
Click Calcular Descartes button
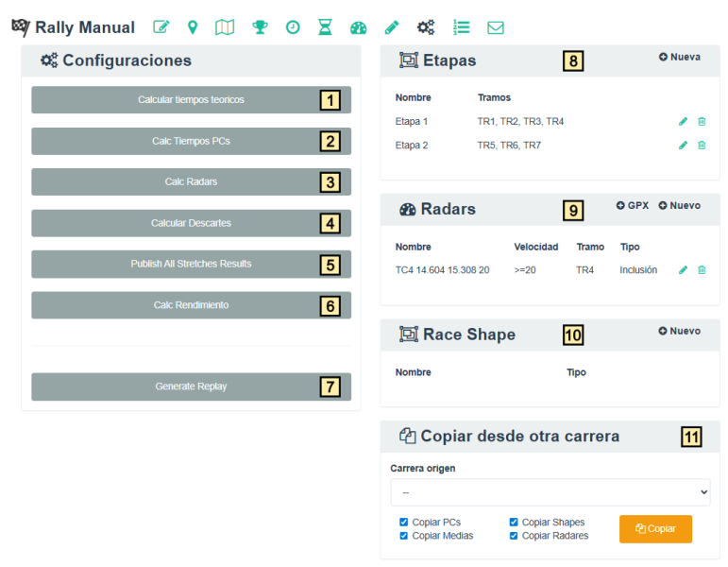(192, 223)
